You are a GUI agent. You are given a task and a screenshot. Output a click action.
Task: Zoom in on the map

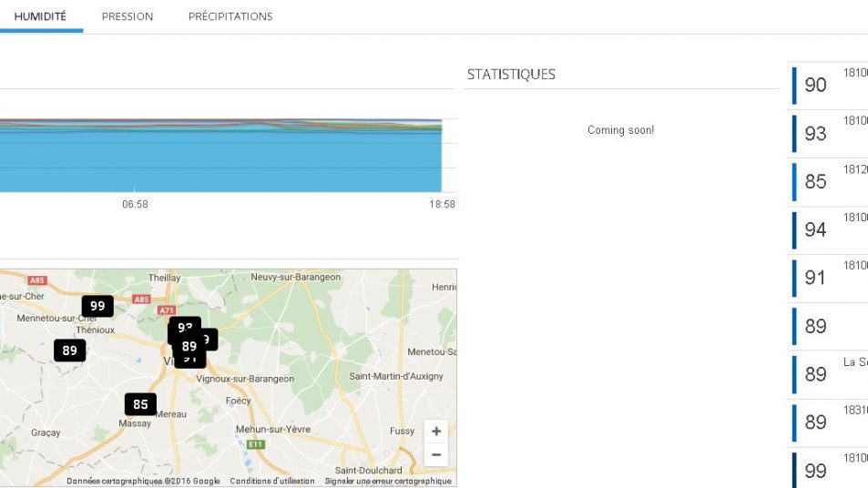[x=436, y=432]
